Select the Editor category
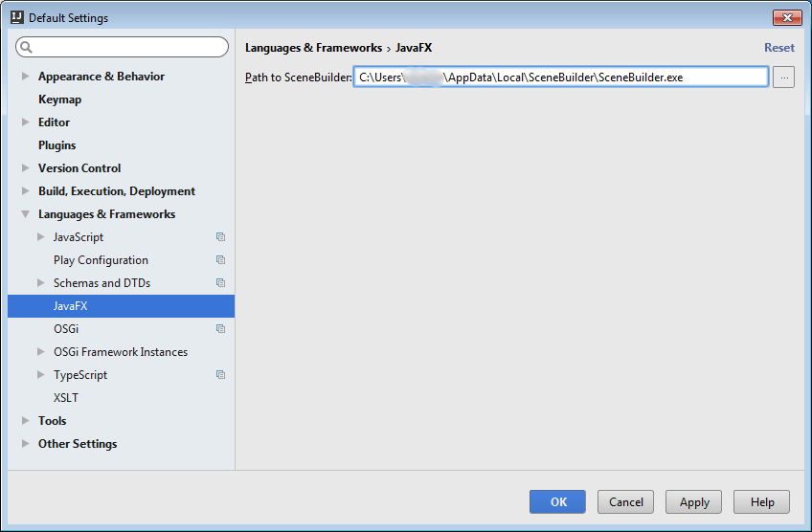Screen dimensions: 812x532 click(x=54, y=122)
